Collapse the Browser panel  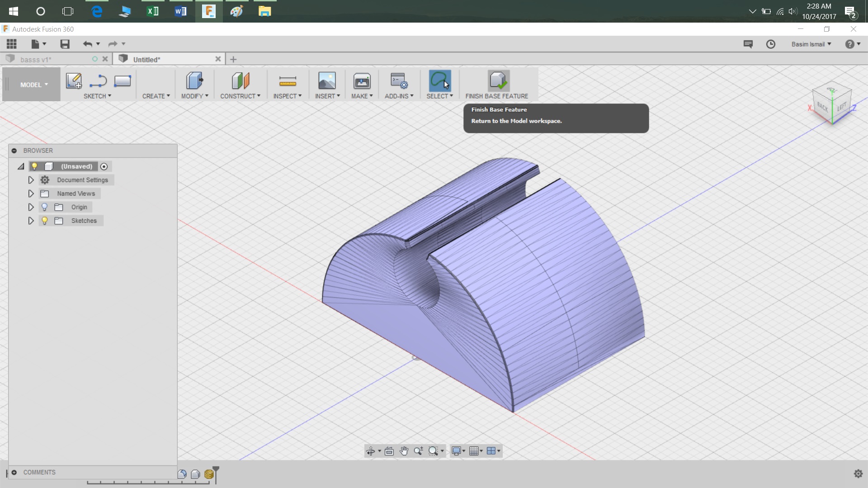pyautogui.click(x=14, y=150)
